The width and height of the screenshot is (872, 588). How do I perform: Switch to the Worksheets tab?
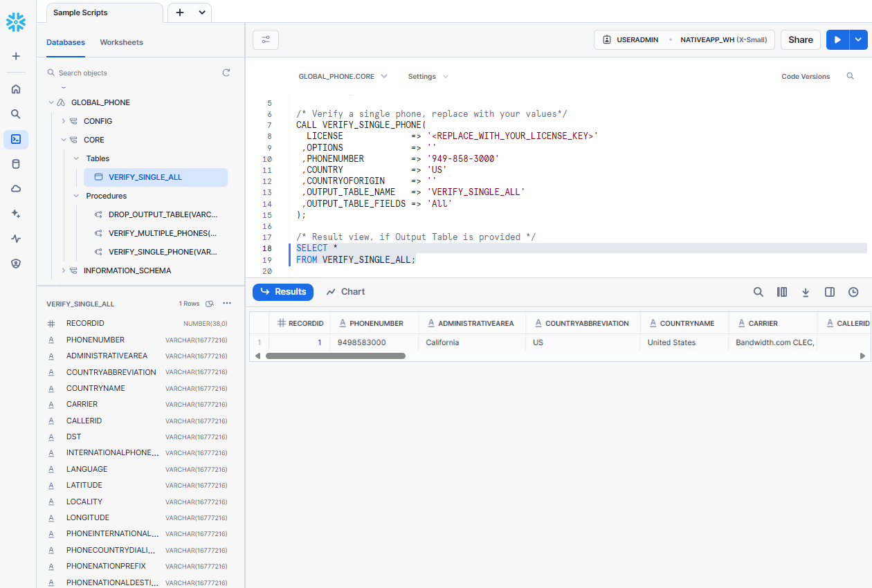(x=121, y=42)
